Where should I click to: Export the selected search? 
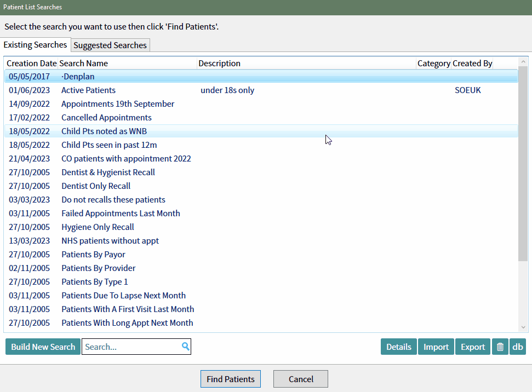(x=472, y=347)
